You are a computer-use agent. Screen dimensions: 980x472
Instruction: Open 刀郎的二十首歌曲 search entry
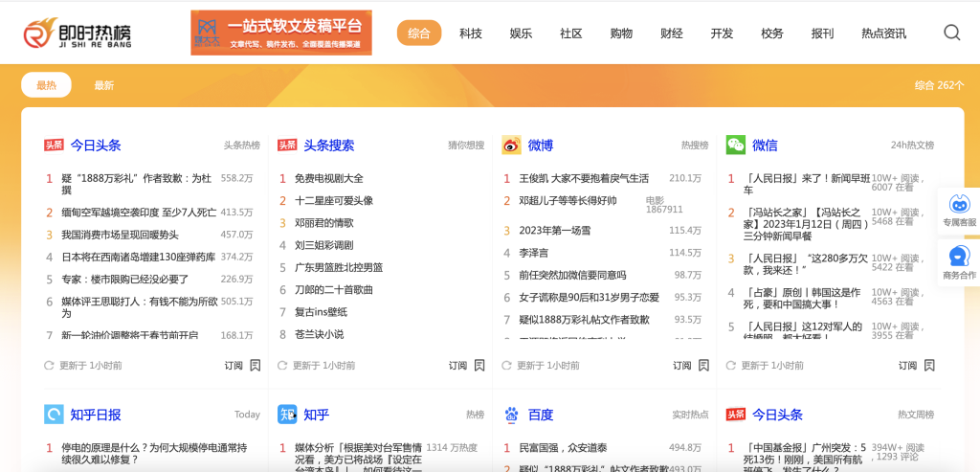click(x=334, y=290)
